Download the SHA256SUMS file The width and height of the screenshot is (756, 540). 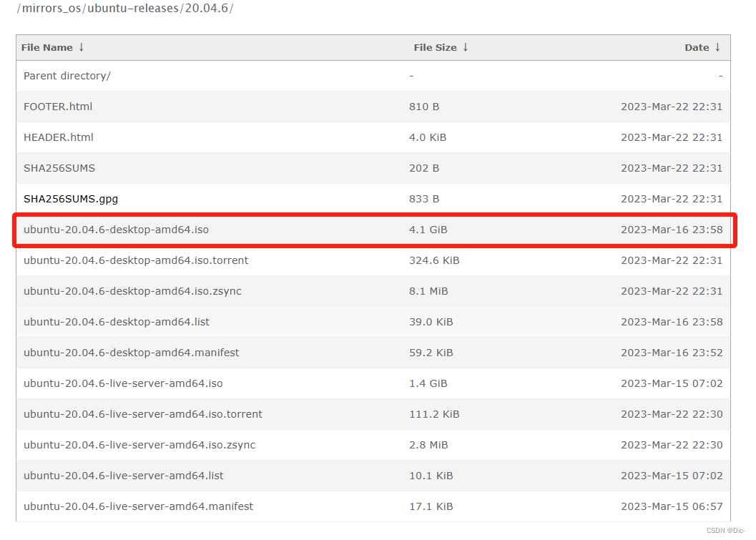coord(59,168)
